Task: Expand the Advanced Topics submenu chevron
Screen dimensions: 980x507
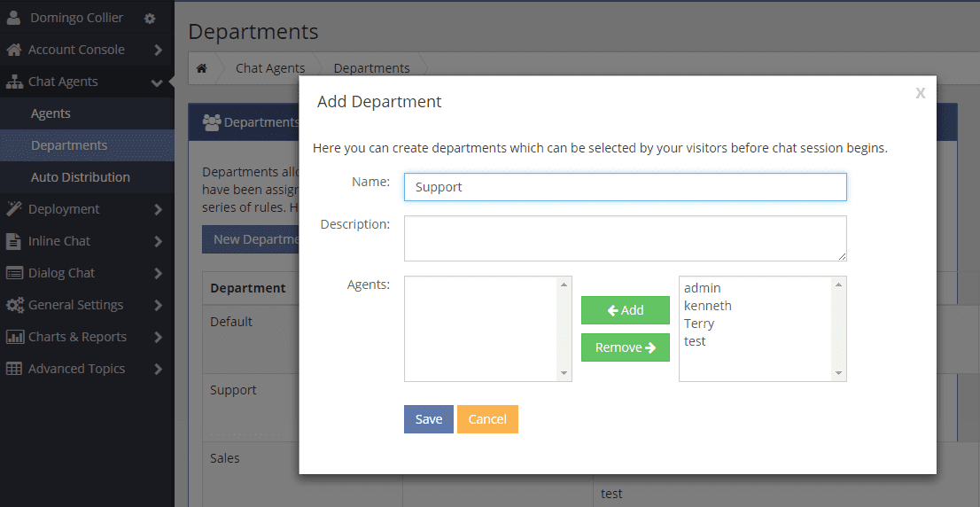Action: [x=158, y=369]
